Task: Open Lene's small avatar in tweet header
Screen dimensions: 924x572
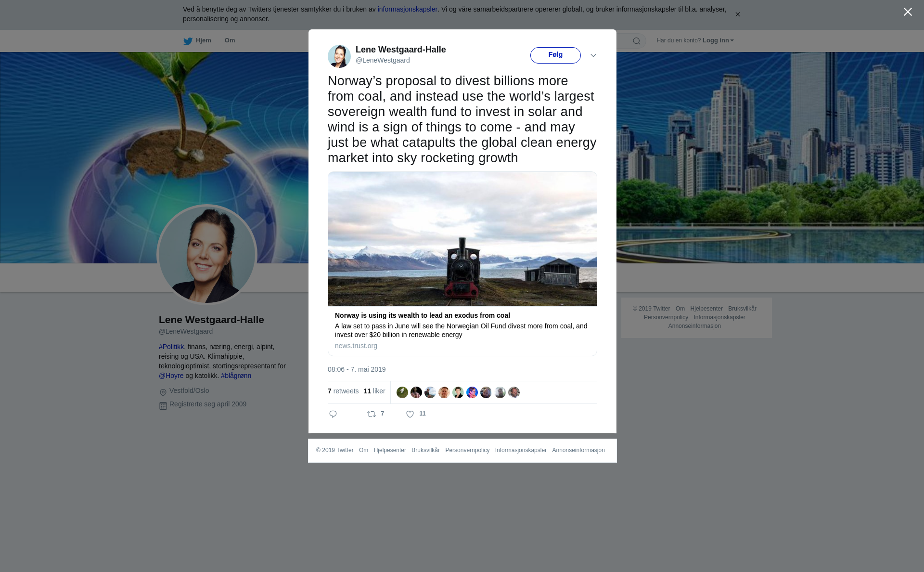Action: tap(339, 56)
